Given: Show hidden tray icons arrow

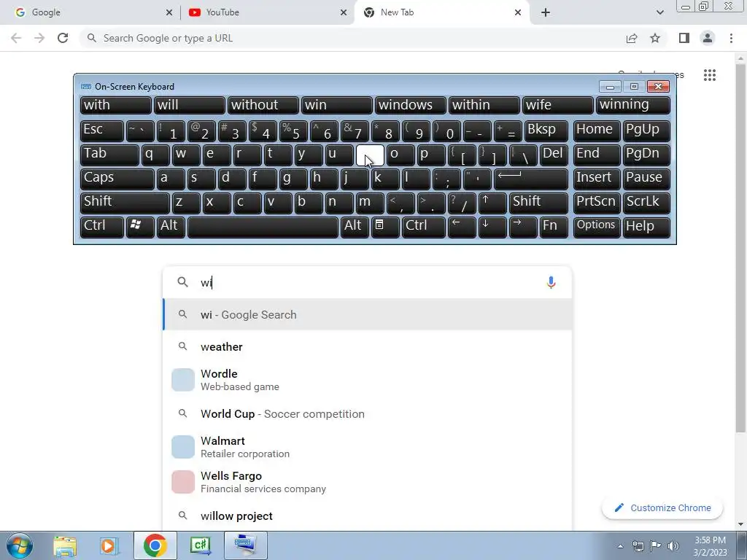Looking at the screenshot, I should (620, 546).
